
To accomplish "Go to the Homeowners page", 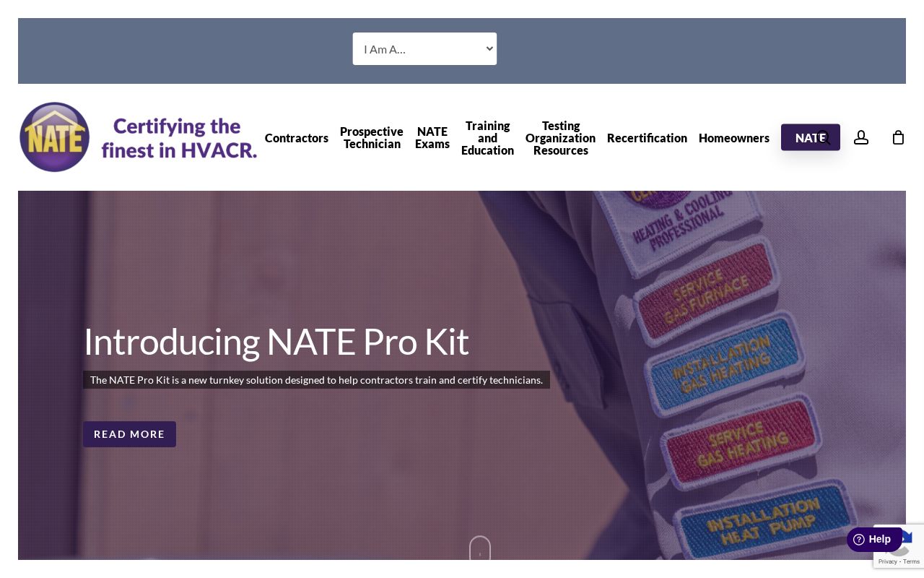I will [734, 138].
